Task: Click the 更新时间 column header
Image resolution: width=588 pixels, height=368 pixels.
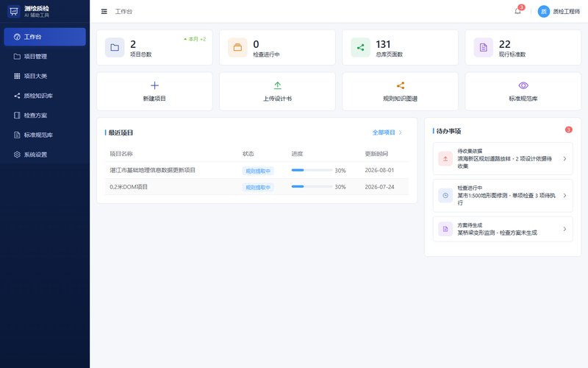Action: pos(376,154)
